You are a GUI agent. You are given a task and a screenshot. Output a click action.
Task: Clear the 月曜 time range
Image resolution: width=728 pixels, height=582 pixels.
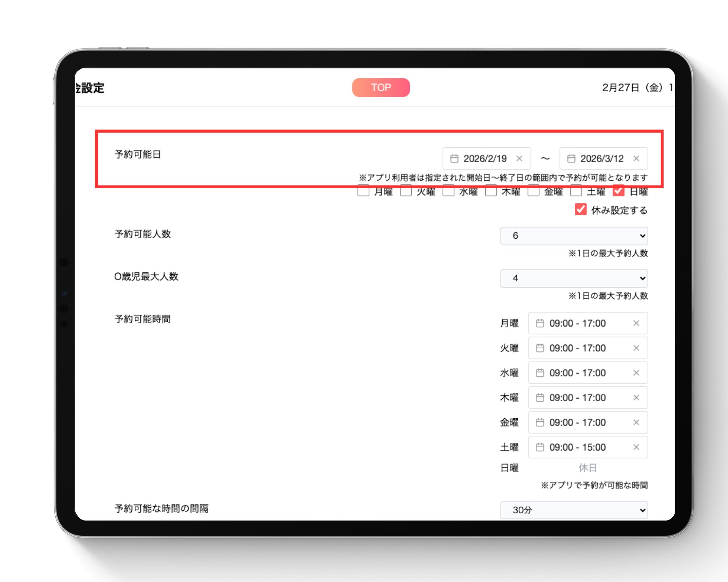coord(636,323)
